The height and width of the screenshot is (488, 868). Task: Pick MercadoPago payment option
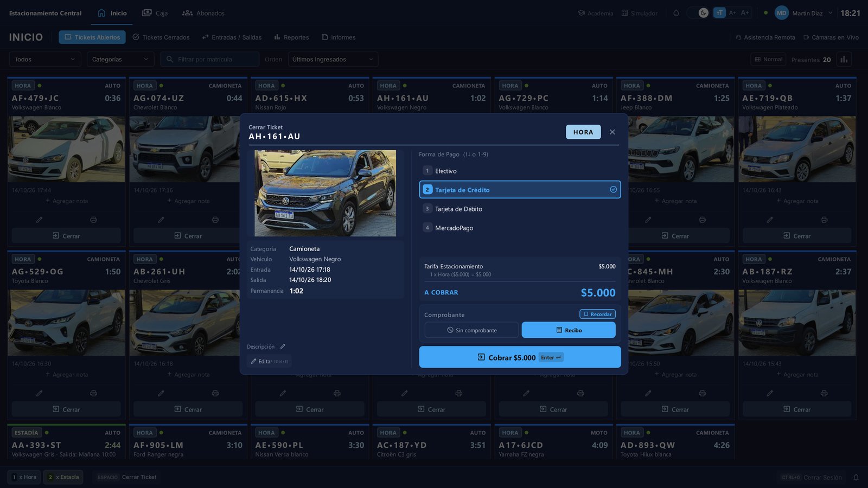pyautogui.click(x=520, y=228)
